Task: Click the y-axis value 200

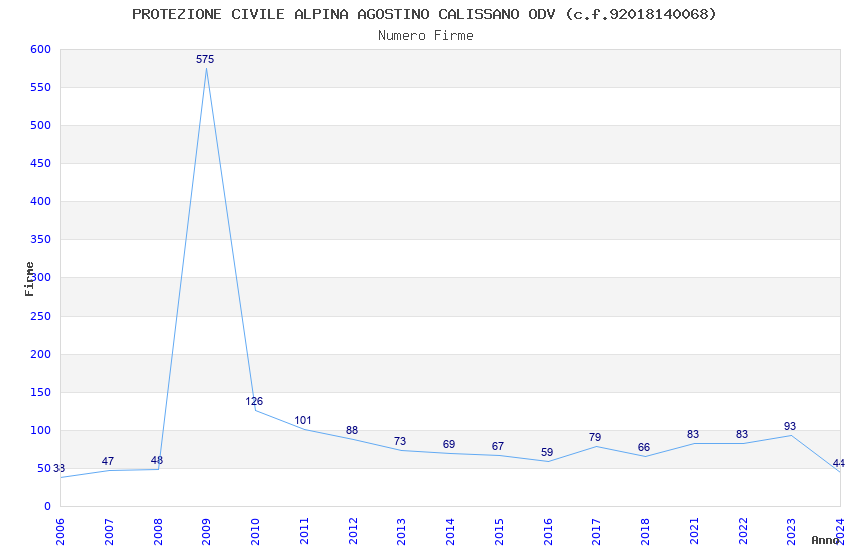Action: coord(41,354)
